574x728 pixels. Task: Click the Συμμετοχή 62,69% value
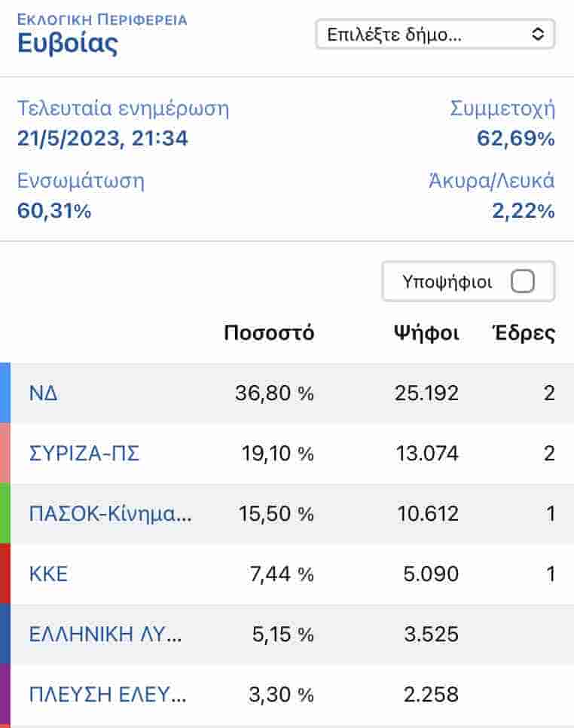click(515, 139)
